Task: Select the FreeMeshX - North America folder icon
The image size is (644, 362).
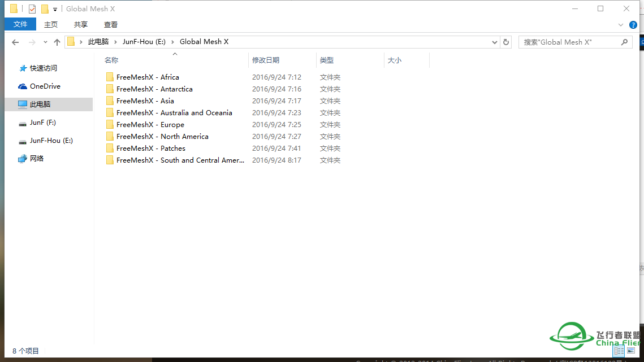Action: pyautogui.click(x=110, y=137)
